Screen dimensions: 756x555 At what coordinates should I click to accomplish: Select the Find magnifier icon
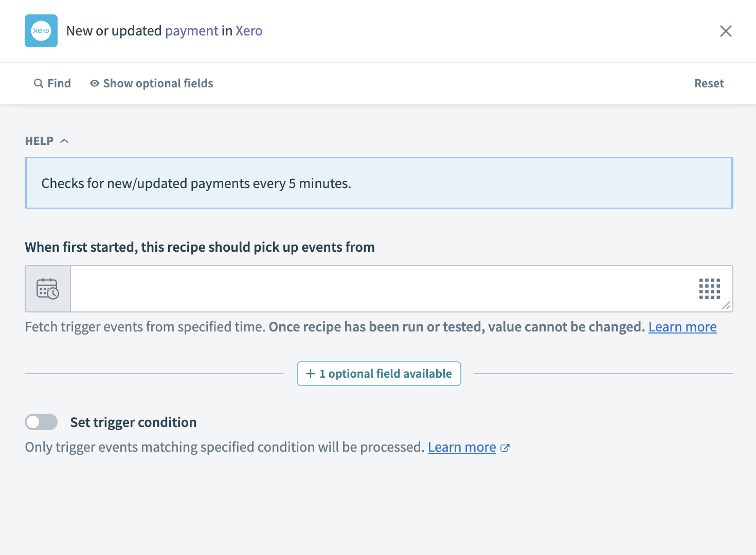(x=39, y=83)
